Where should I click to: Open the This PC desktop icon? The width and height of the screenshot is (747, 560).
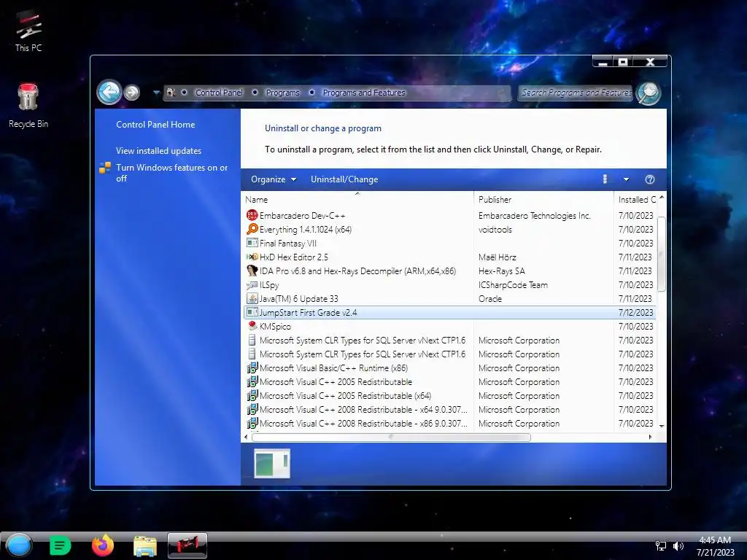click(28, 30)
